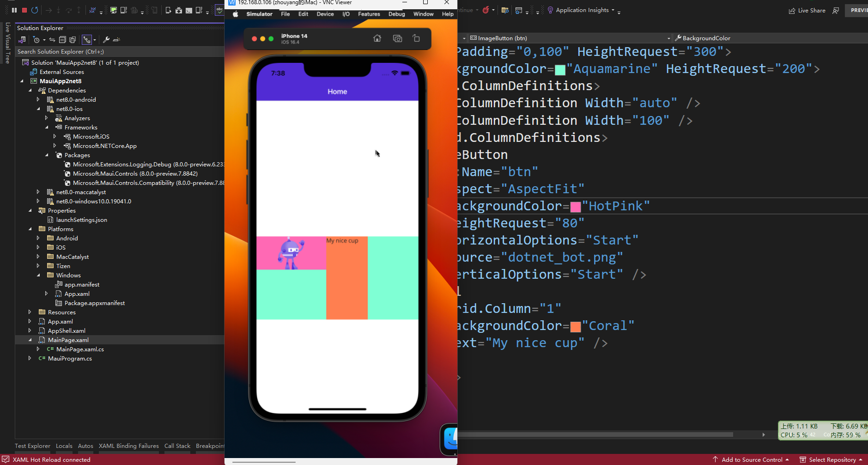The height and width of the screenshot is (465, 868).
Task: Restart the debugging session
Action: click(x=35, y=10)
